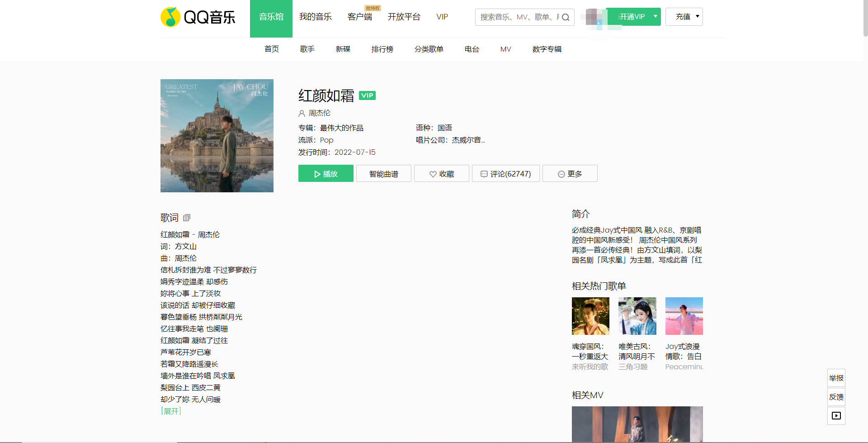Open the MV player icon bottom right
The image size is (868, 443).
[x=836, y=415]
